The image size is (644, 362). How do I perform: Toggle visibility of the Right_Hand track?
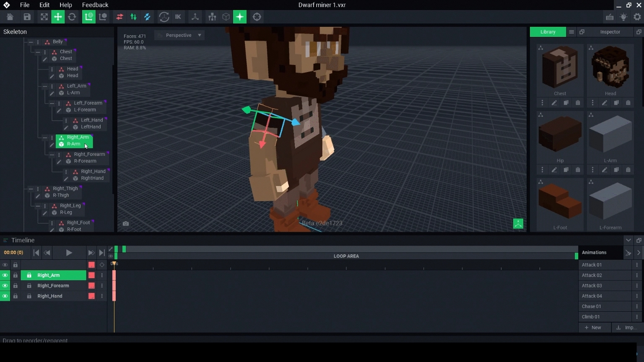5,296
